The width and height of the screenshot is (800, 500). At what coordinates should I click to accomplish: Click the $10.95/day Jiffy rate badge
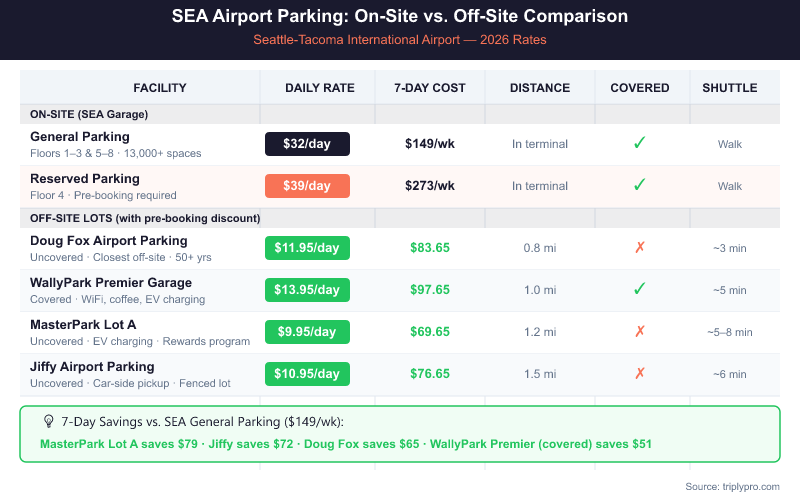[x=307, y=374]
